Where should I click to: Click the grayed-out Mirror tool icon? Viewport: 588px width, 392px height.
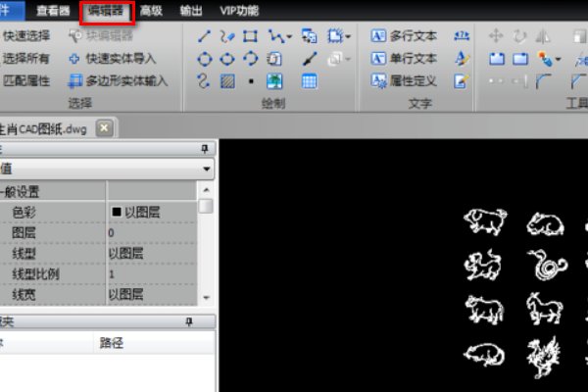tap(543, 36)
